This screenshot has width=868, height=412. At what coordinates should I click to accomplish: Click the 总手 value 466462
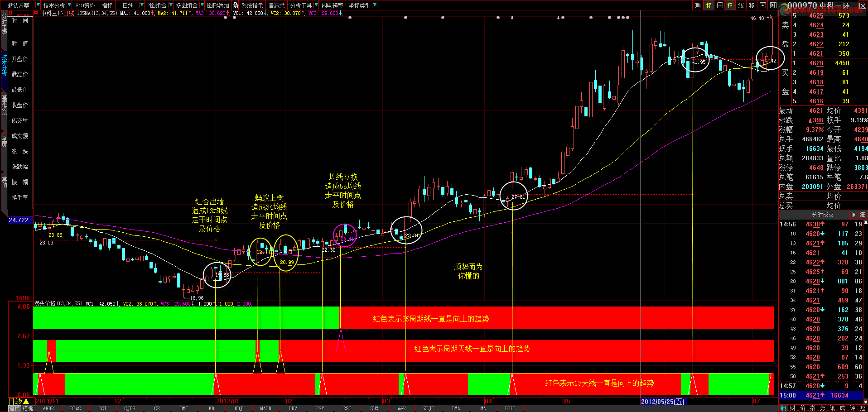pyautogui.click(x=813, y=139)
